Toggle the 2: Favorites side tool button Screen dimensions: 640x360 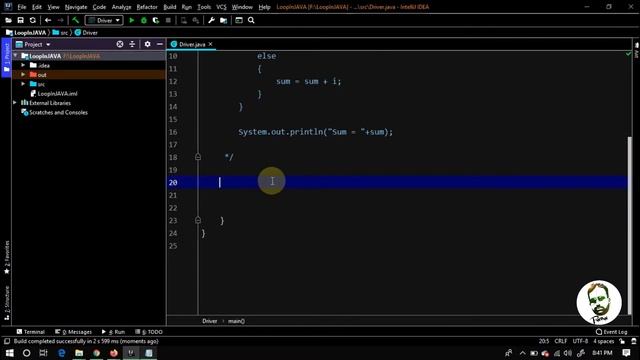(7, 257)
